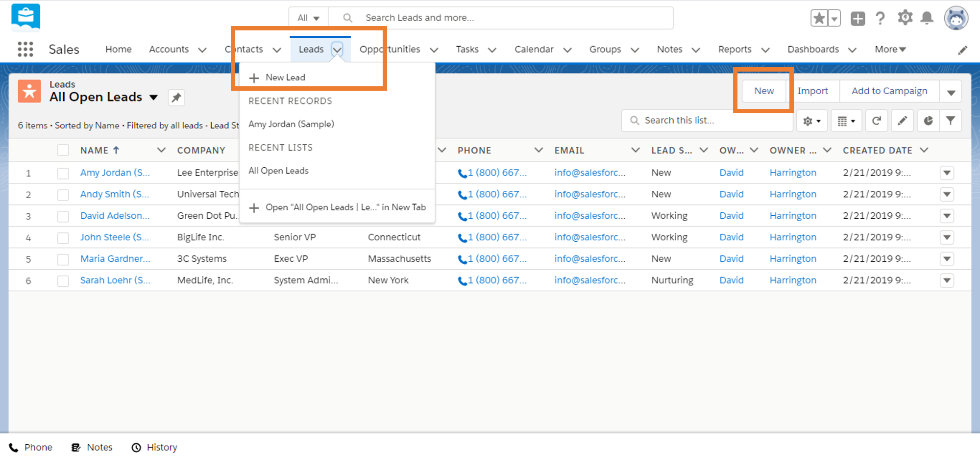Check the John Steele row checkbox
Image resolution: width=980 pixels, height=456 pixels.
coord(63,238)
